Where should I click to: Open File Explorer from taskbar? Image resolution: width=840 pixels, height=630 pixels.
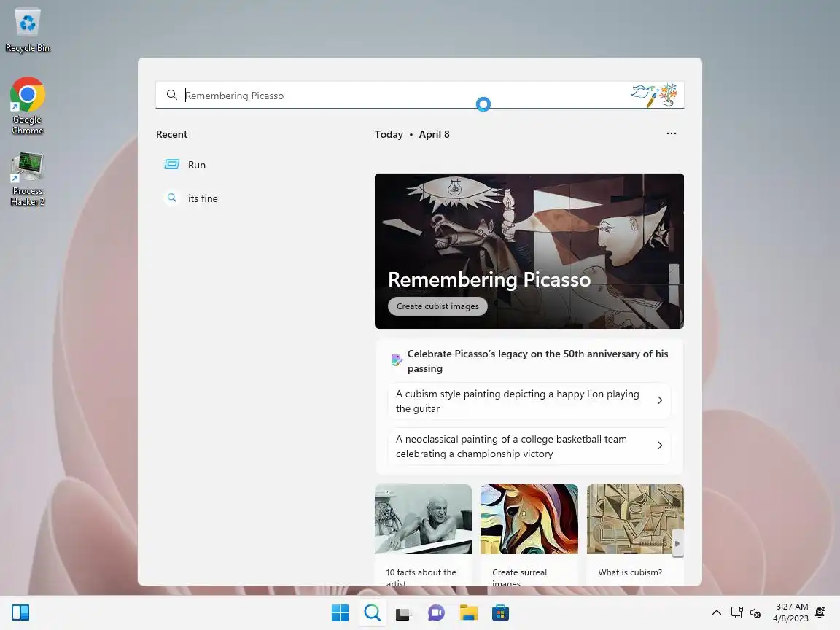pyautogui.click(x=468, y=612)
